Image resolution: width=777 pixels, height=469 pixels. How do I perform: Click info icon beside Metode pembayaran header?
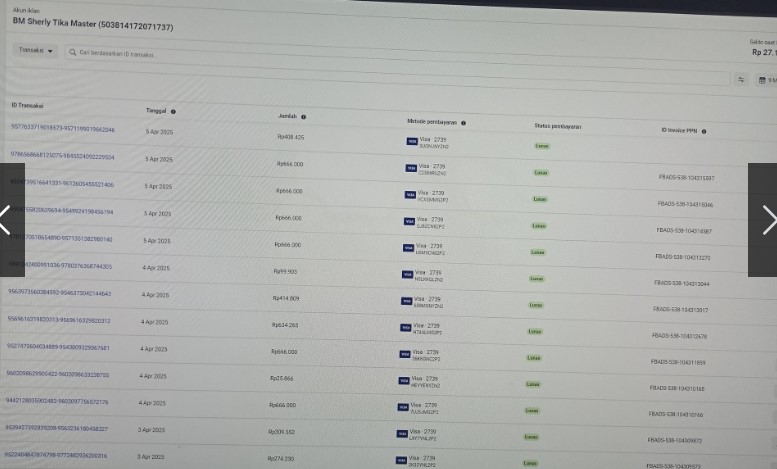[x=463, y=123]
